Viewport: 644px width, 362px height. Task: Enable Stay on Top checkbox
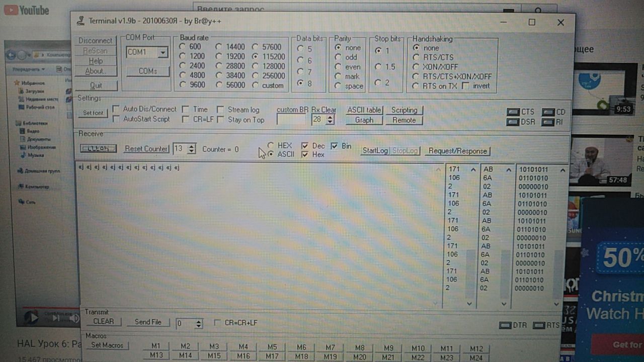tap(220, 120)
